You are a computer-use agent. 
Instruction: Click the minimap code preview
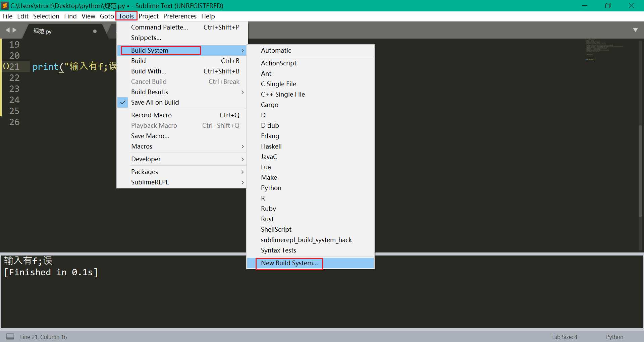[x=604, y=50]
